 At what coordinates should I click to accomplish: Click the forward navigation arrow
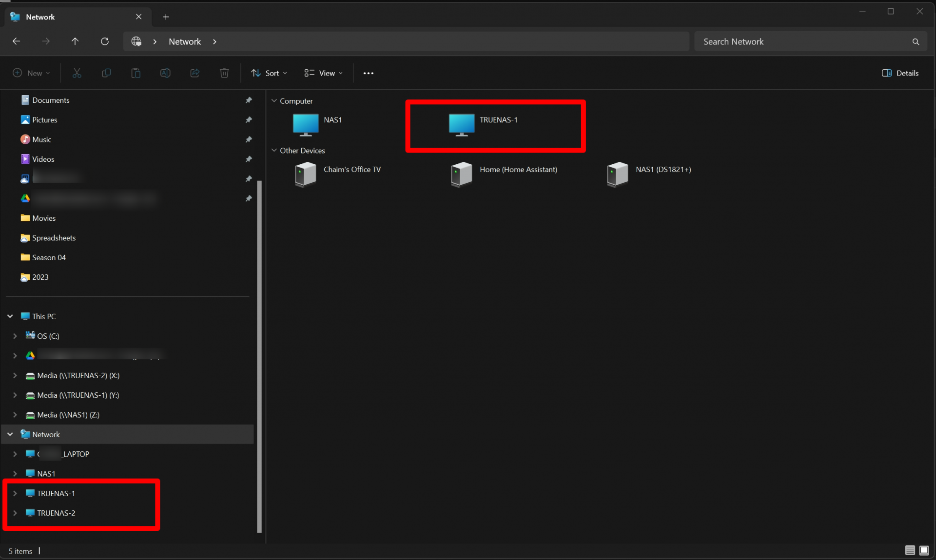click(x=46, y=41)
